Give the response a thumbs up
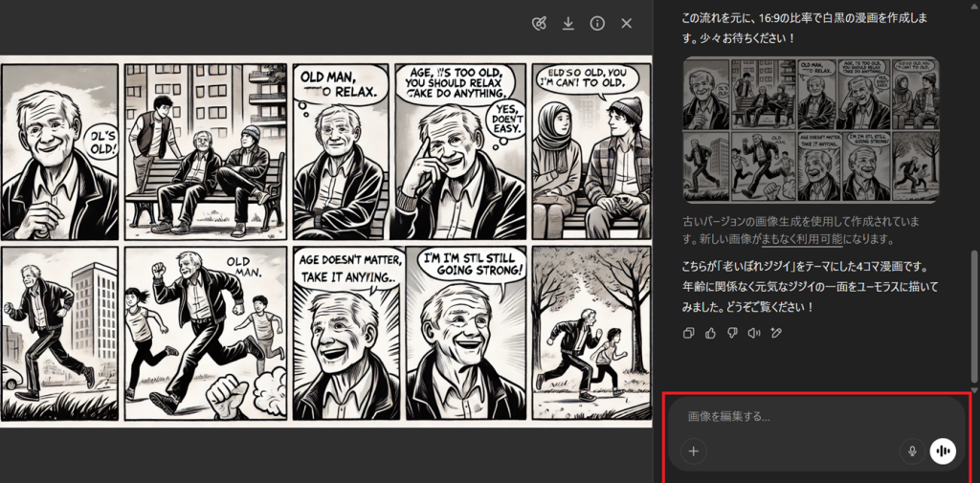980x483 pixels. pyautogui.click(x=710, y=333)
